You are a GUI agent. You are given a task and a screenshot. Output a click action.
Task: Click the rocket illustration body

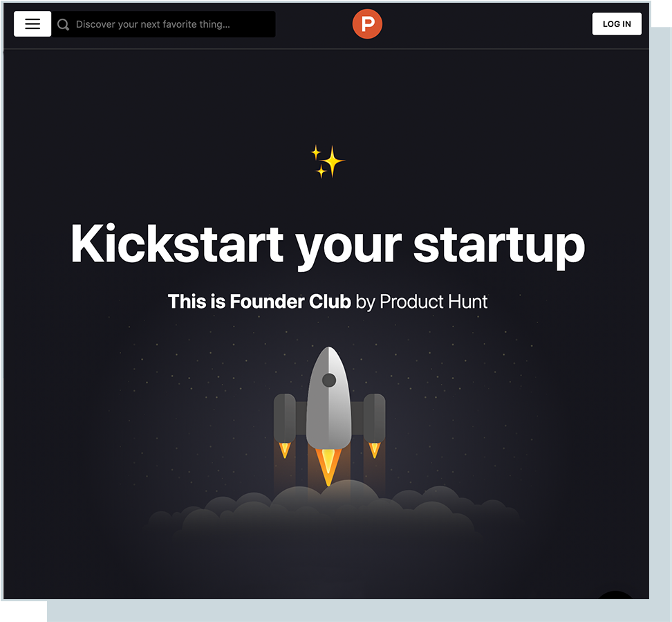(x=328, y=399)
